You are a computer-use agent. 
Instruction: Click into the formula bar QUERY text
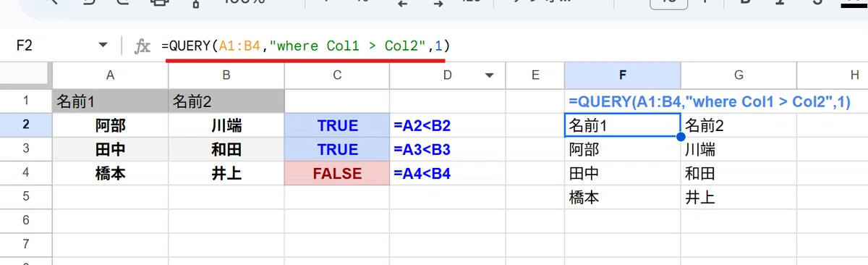(305, 46)
